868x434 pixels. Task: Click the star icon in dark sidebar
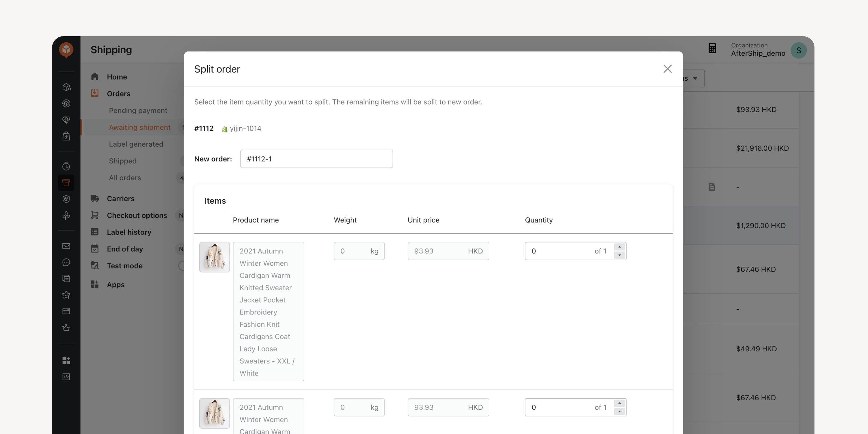[x=66, y=295]
